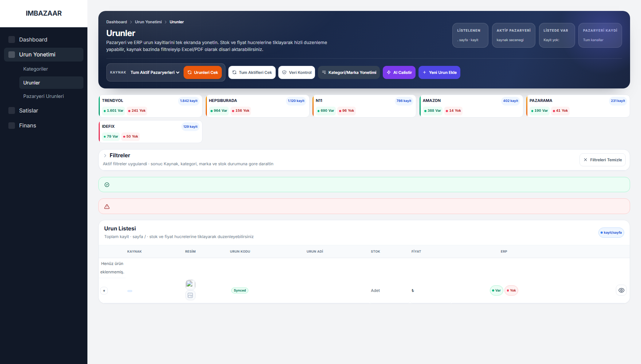This screenshot has width=641, height=364.
Task: Click the plus icon to expand the product row
Action: coord(104,291)
